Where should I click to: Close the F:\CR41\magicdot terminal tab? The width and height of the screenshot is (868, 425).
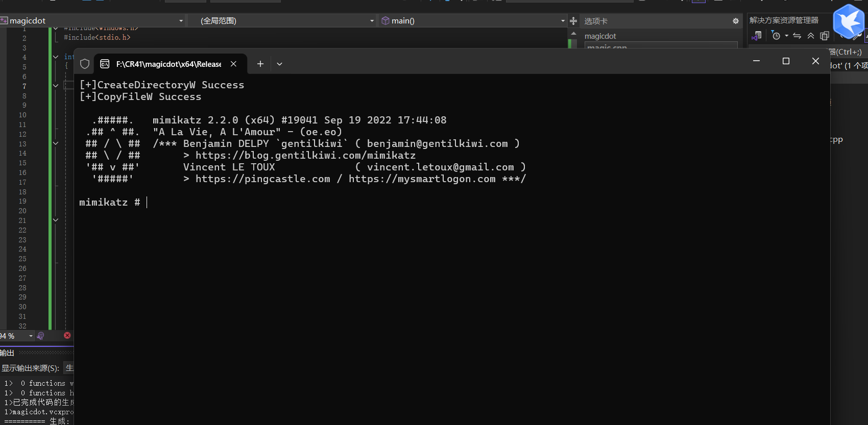click(233, 64)
